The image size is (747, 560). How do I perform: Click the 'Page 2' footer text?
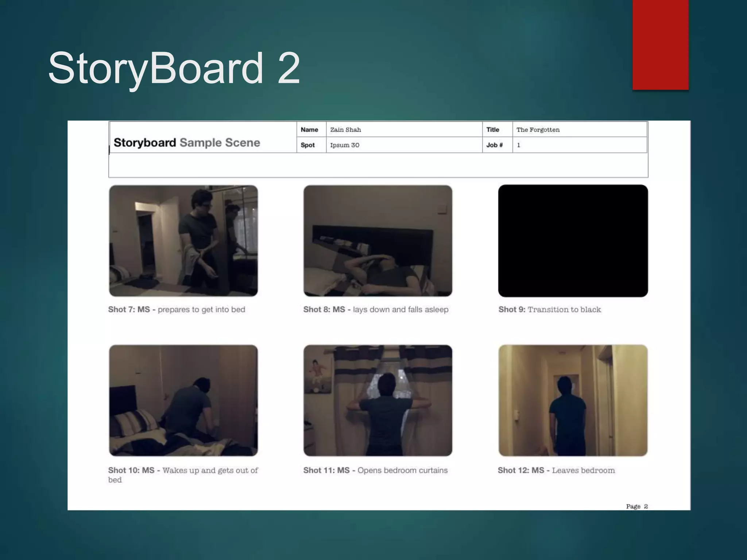637,506
